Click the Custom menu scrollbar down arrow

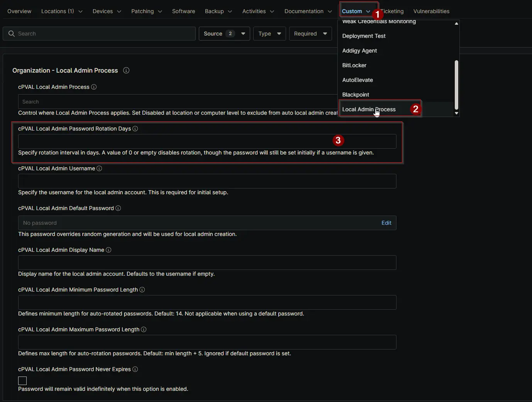[456, 113]
